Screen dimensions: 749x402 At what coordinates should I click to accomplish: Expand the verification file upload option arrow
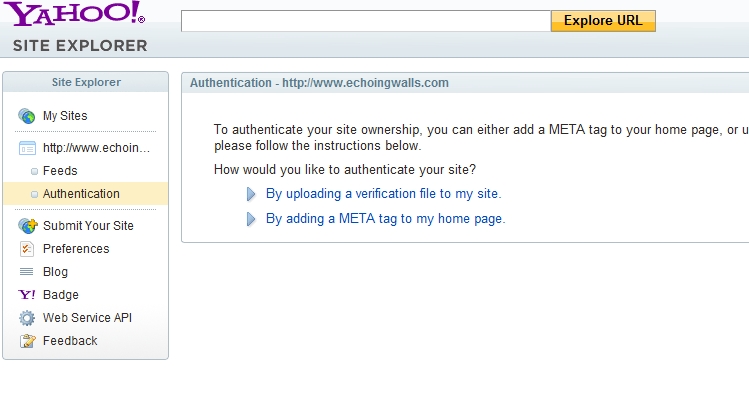coord(251,194)
